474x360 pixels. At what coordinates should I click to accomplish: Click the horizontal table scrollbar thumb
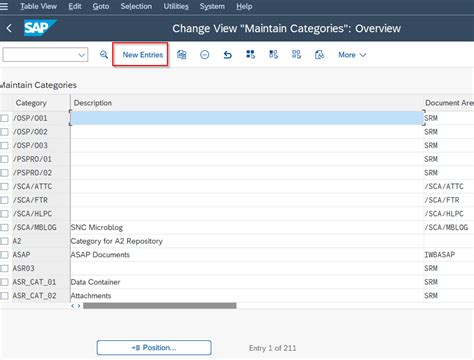pos(160,306)
